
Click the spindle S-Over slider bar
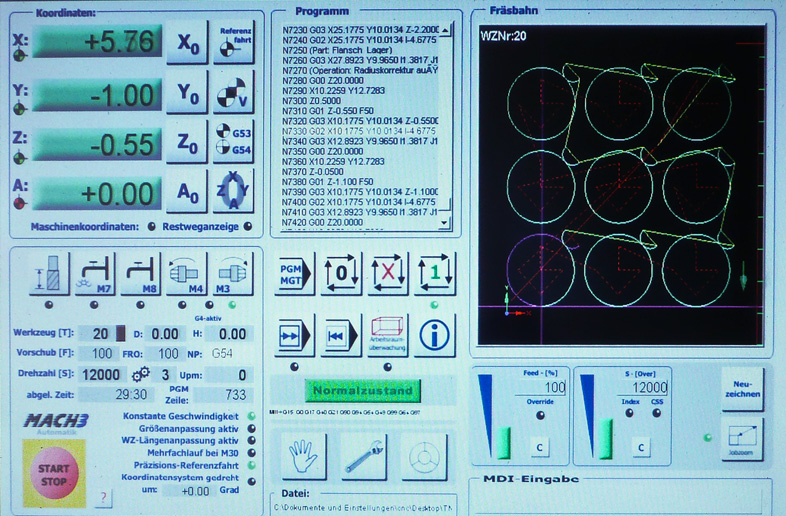(x=606, y=439)
